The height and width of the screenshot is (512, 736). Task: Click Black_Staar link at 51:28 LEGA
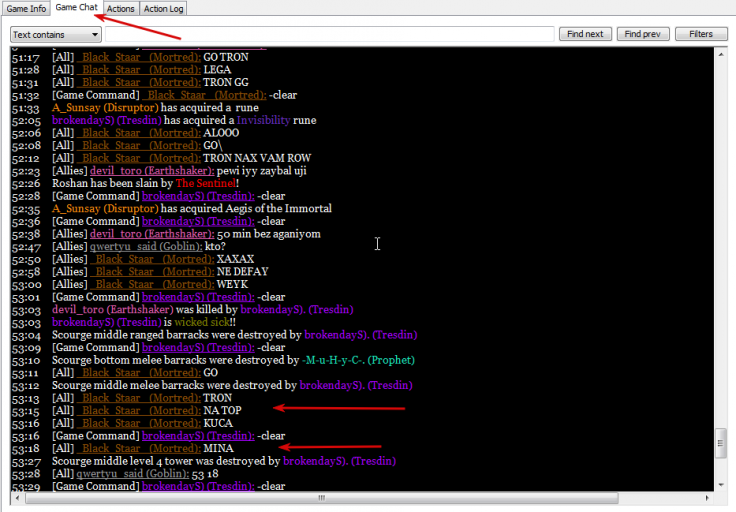click(138, 70)
